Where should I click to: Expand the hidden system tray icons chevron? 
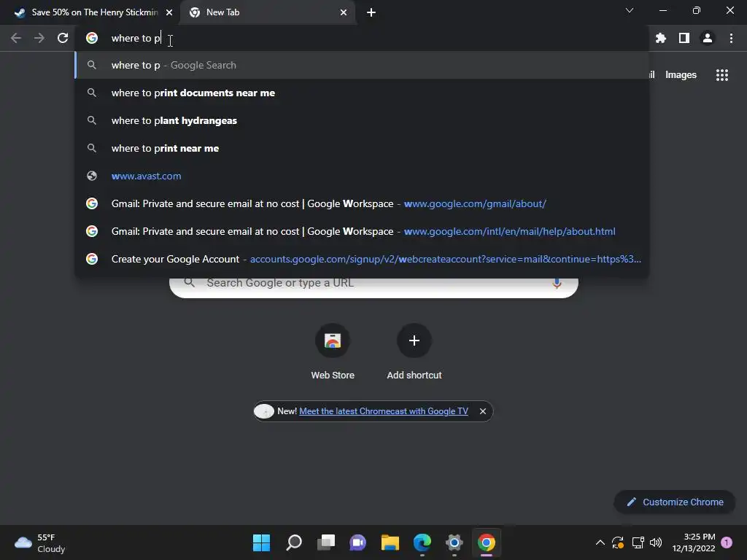[x=600, y=542]
